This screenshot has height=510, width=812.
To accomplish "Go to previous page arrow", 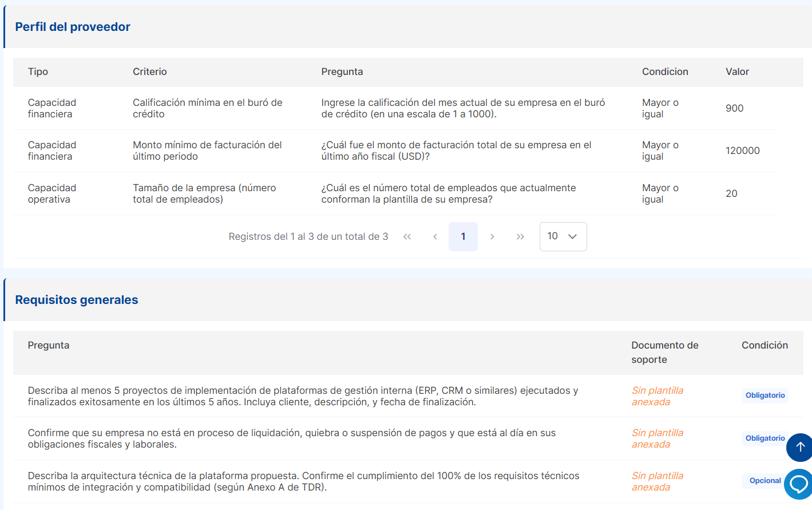I will [x=435, y=236].
